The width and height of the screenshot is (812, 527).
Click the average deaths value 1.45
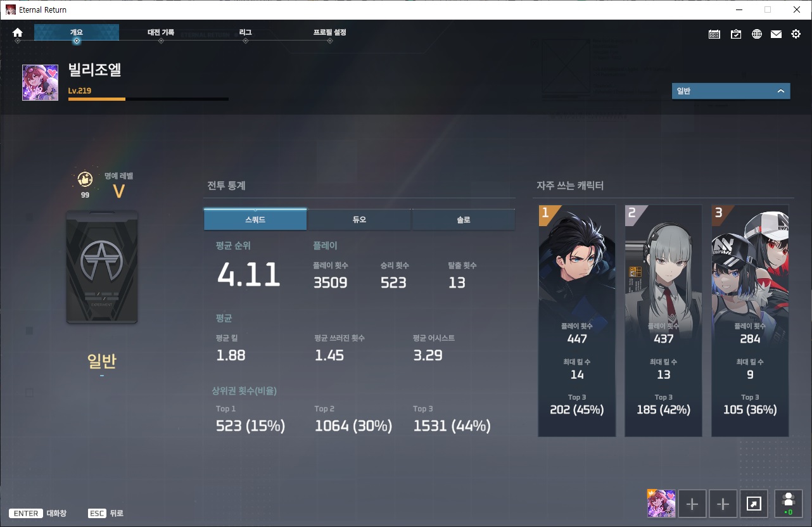pyautogui.click(x=329, y=355)
